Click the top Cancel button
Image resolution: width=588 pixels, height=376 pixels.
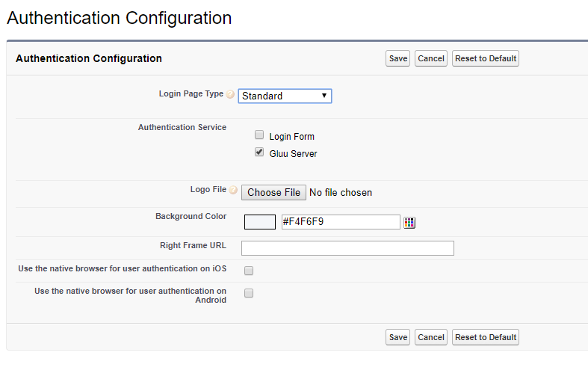pos(430,58)
